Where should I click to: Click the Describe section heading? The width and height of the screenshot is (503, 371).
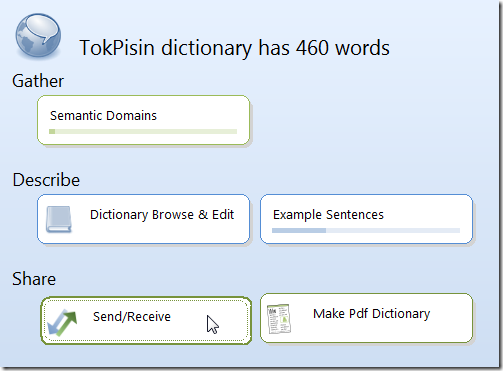coord(46,180)
